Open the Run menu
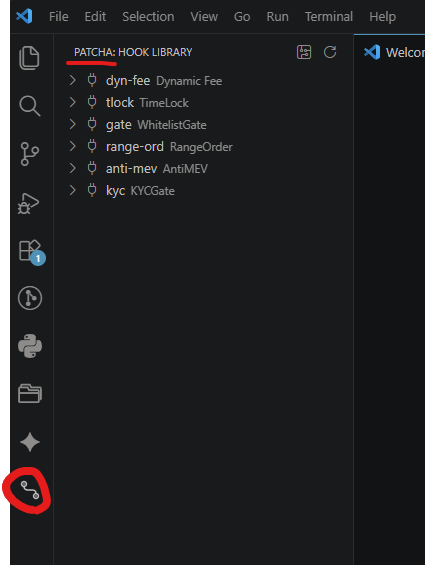The height and width of the screenshot is (565, 425). pyautogui.click(x=277, y=17)
